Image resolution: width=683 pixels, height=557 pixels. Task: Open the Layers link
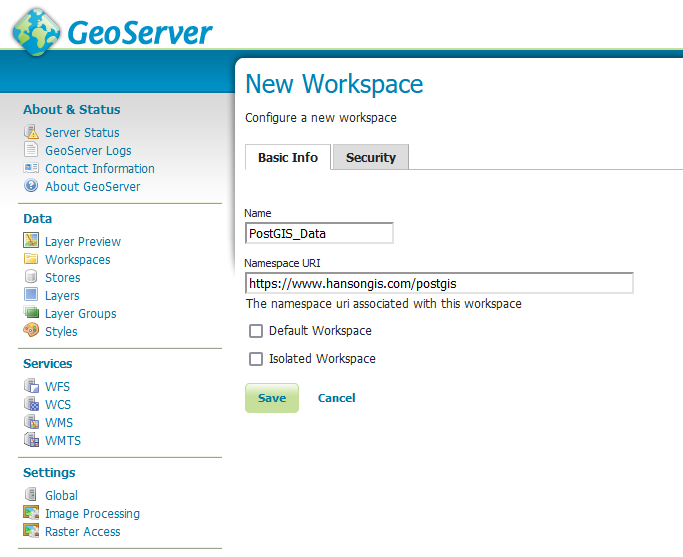62,296
